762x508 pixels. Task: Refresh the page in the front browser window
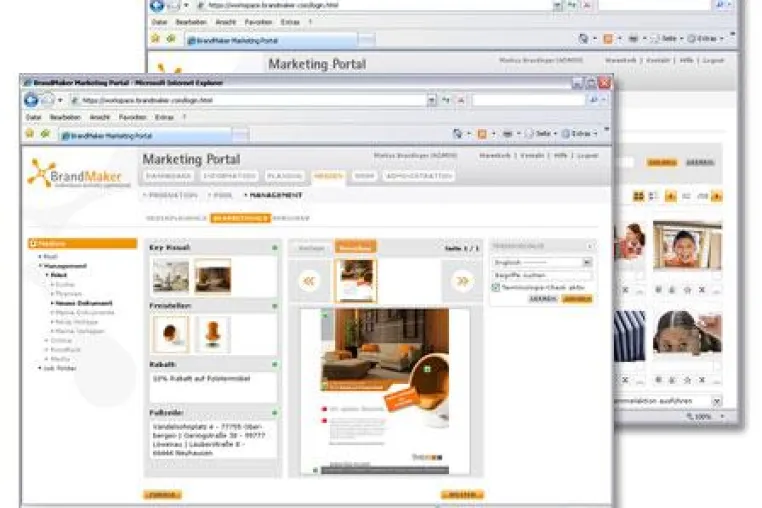click(x=446, y=100)
